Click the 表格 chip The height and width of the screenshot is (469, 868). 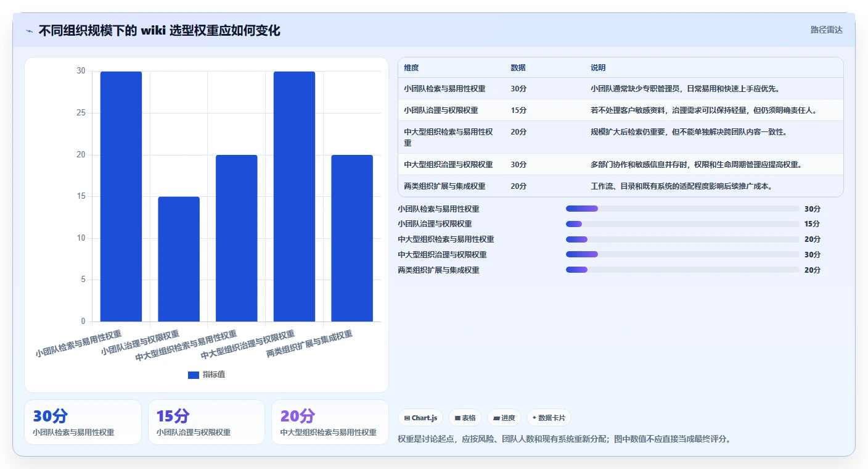coord(465,418)
